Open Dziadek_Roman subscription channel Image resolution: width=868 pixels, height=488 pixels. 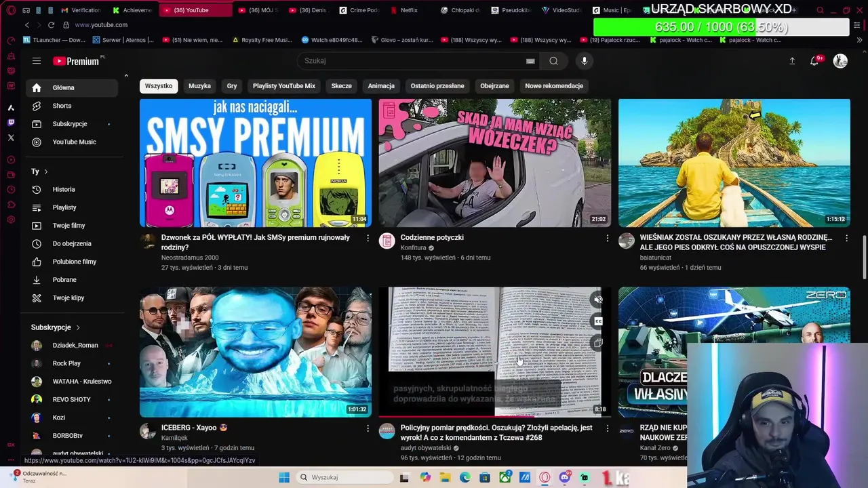pyautogui.click(x=71, y=345)
